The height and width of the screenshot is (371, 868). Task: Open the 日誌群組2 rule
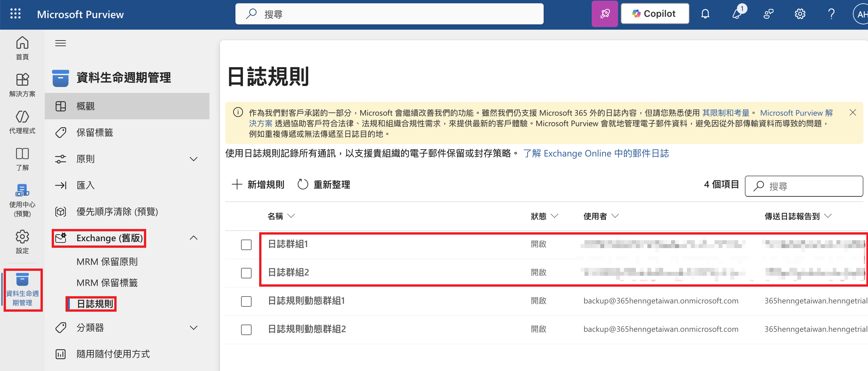288,272
